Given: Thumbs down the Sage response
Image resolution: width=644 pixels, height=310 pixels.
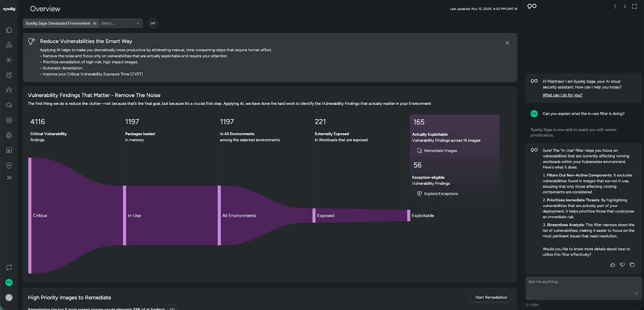Looking at the screenshot, I should click(x=622, y=265).
